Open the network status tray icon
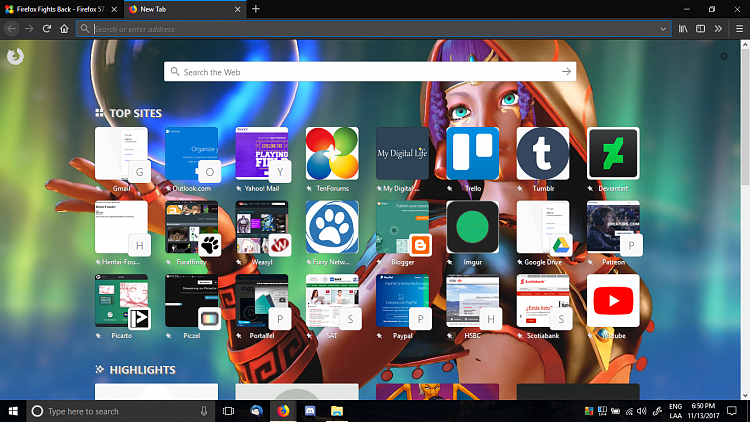Image resolution: width=750 pixels, height=422 pixels. [629, 411]
